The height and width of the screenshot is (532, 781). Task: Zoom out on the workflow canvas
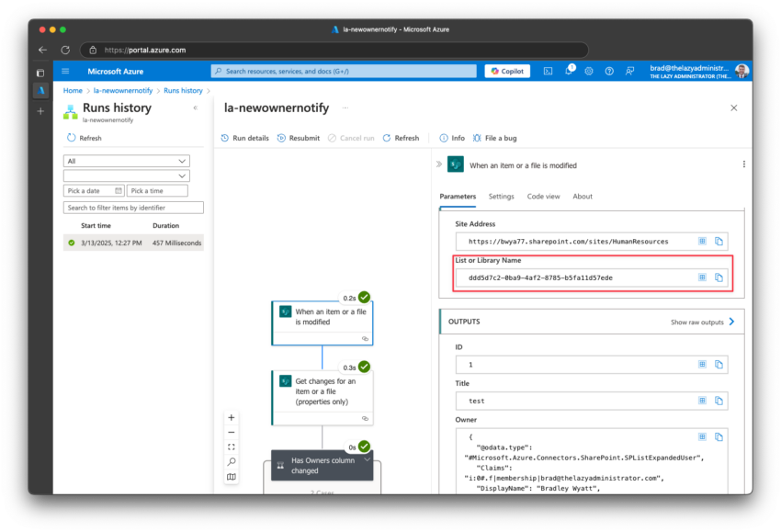[x=232, y=433]
